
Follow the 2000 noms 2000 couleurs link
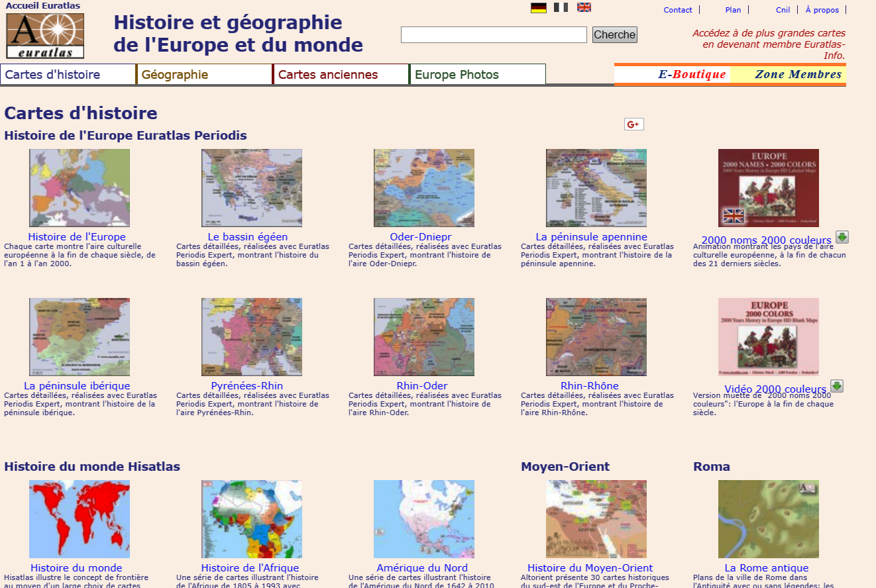tap(766, 240)
